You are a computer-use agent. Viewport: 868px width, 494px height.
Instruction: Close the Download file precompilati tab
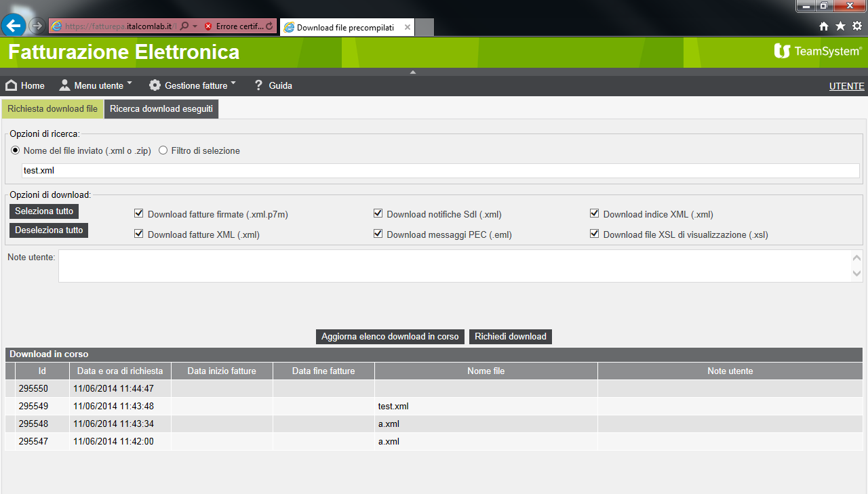408,28
